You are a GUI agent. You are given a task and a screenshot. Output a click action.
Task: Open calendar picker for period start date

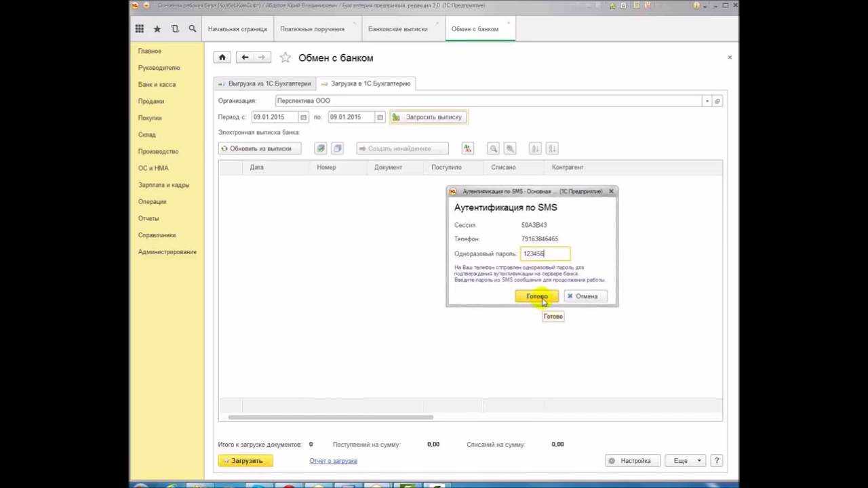(303, 117)
